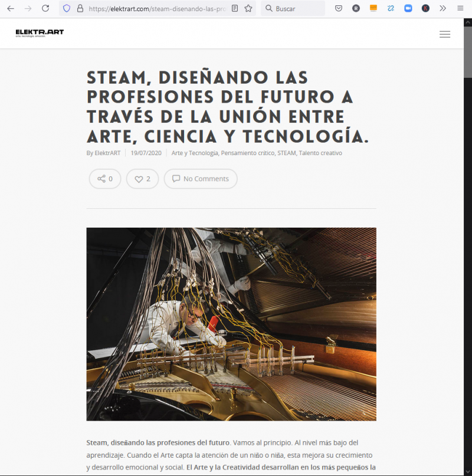
Task: Open the Firefox application menu
Action: (460, 8)
